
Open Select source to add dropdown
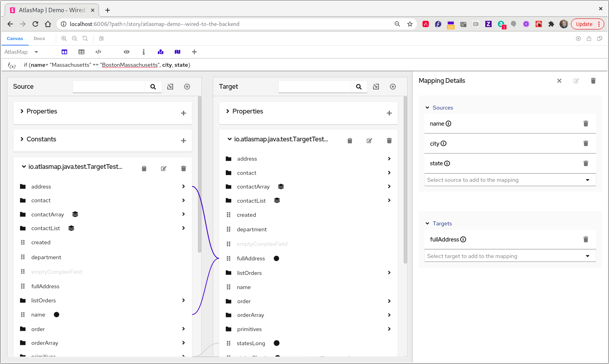(510, 180)
